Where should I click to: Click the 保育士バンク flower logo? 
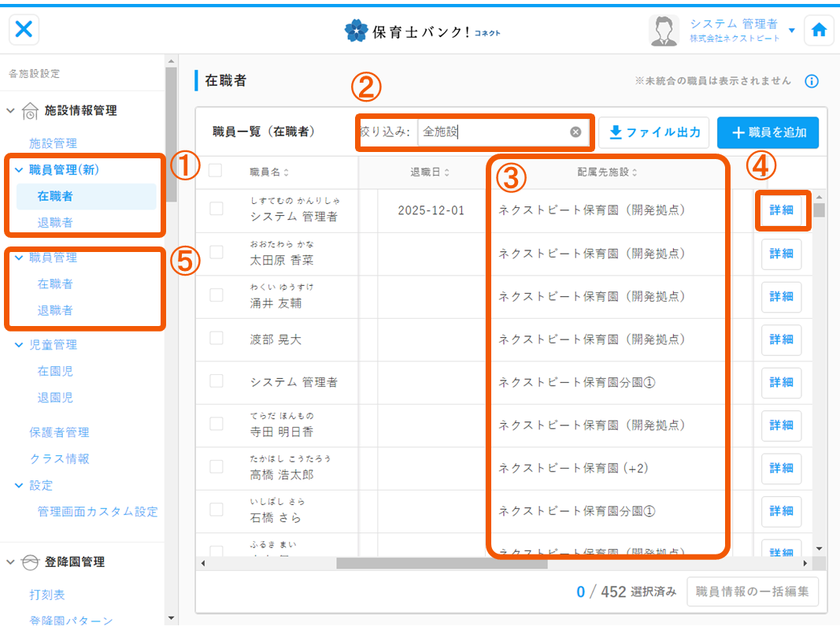tap(357, 31)
